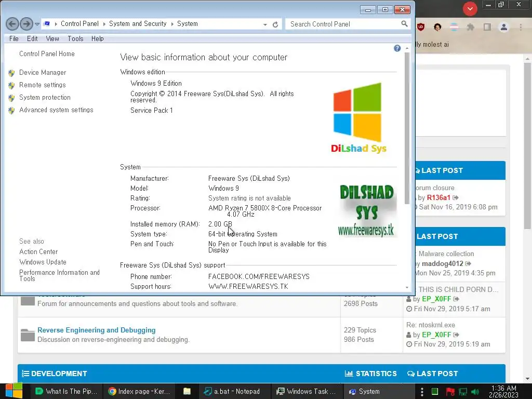Click the magnifier icon in the search box
532x399 pixels.
(404, 24)
